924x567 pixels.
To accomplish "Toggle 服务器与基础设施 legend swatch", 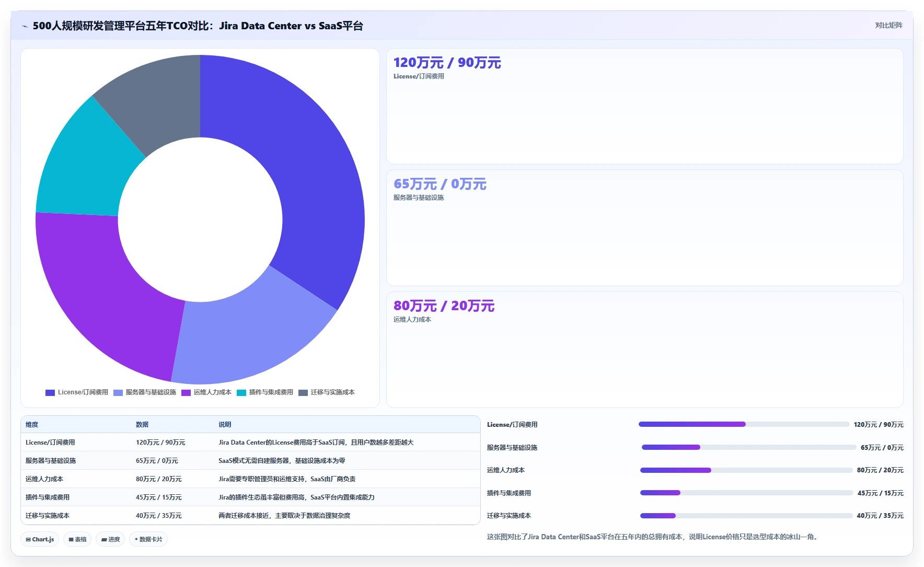I will click(x=118, y=392).
